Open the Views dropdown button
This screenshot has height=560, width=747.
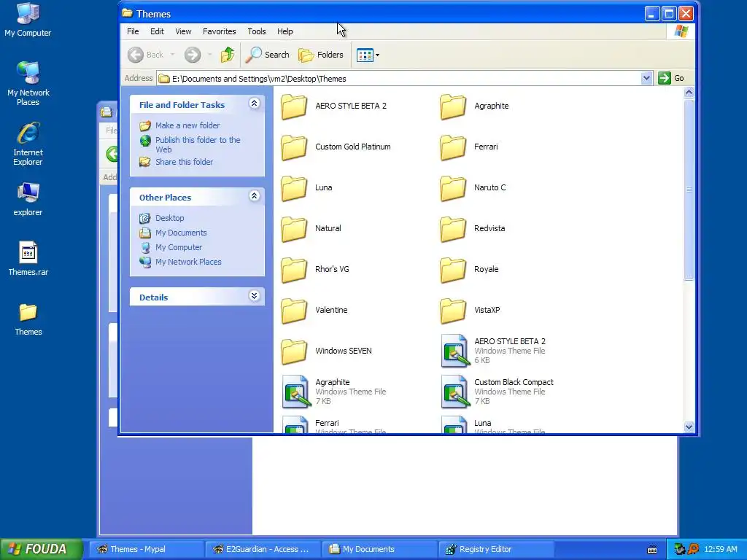(368, 55)
